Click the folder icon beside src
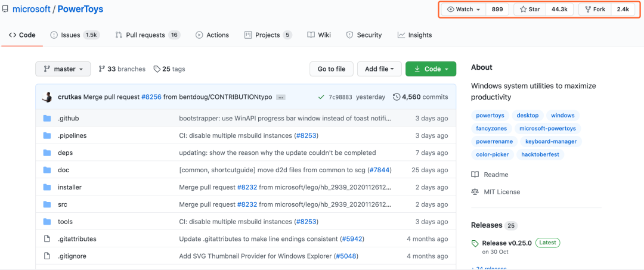 (x=47, y=204)
